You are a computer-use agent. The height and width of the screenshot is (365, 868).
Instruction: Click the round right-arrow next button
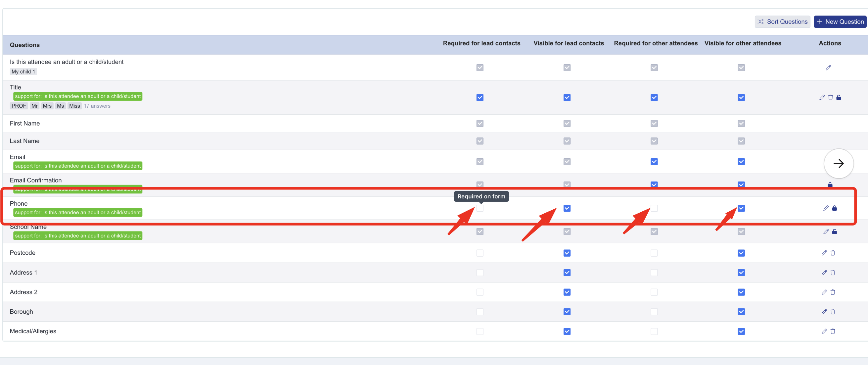(838, 164)
